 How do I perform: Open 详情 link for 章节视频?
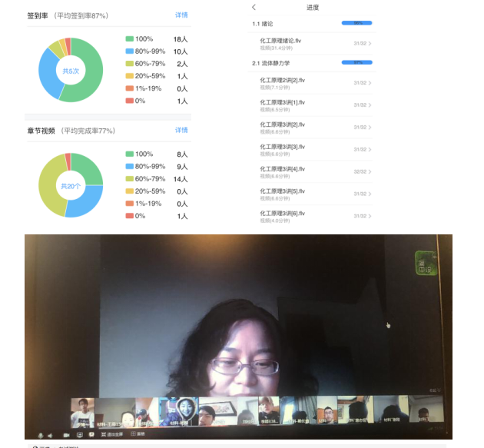click(x=181, y=131)
